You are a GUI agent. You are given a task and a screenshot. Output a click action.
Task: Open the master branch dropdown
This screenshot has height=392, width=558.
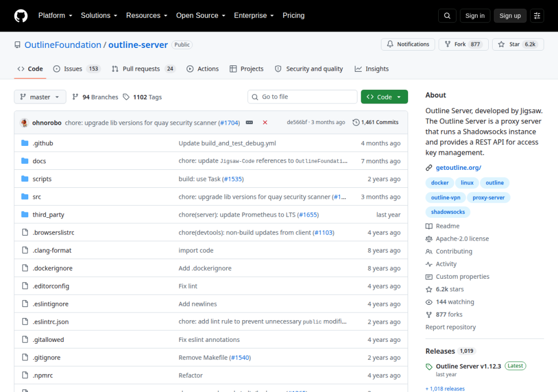point(40,97)
